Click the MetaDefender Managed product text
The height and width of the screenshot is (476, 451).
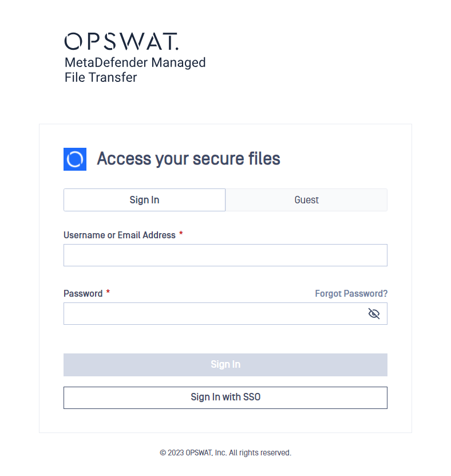[x=135, y=62]
